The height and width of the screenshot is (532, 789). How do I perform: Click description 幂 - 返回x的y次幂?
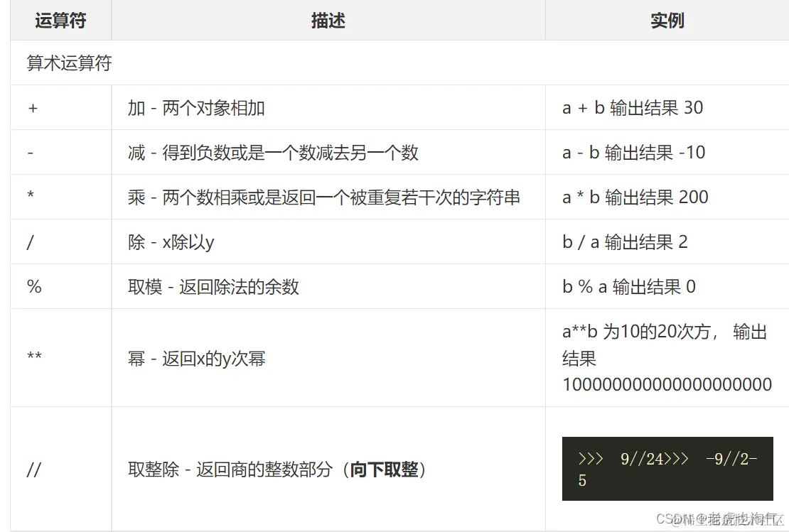pos(196,359)
